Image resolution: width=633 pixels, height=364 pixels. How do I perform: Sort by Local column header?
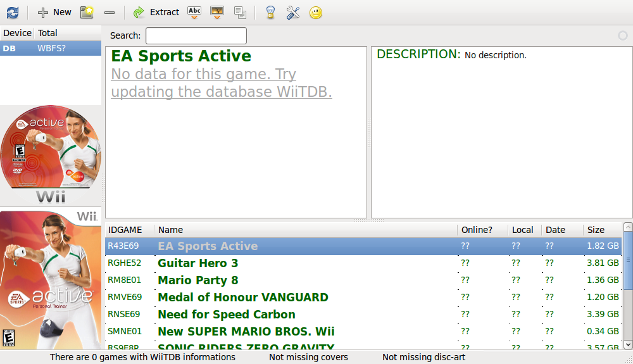click(x=525, y=230)
